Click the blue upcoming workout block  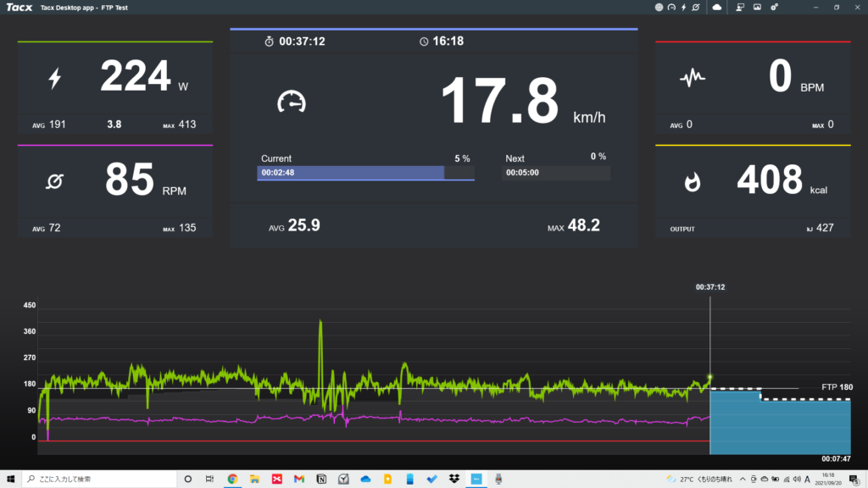(780, 424)
